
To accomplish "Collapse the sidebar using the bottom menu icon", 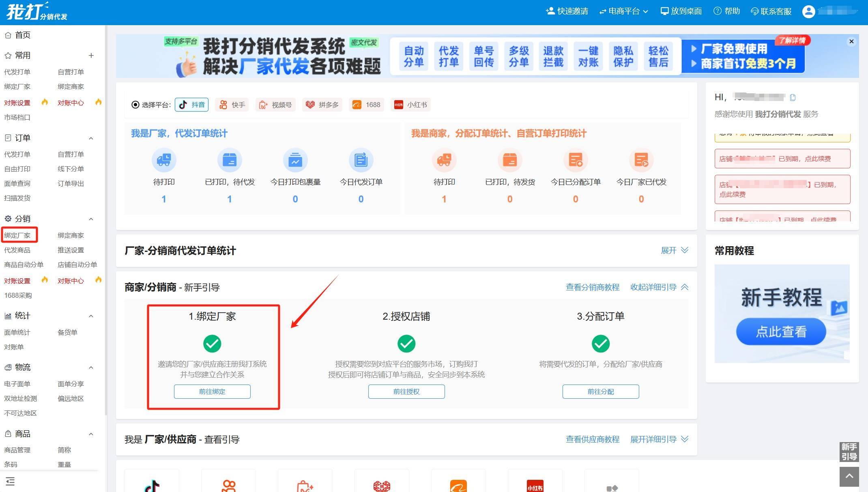I will click(x=10, y=481).
